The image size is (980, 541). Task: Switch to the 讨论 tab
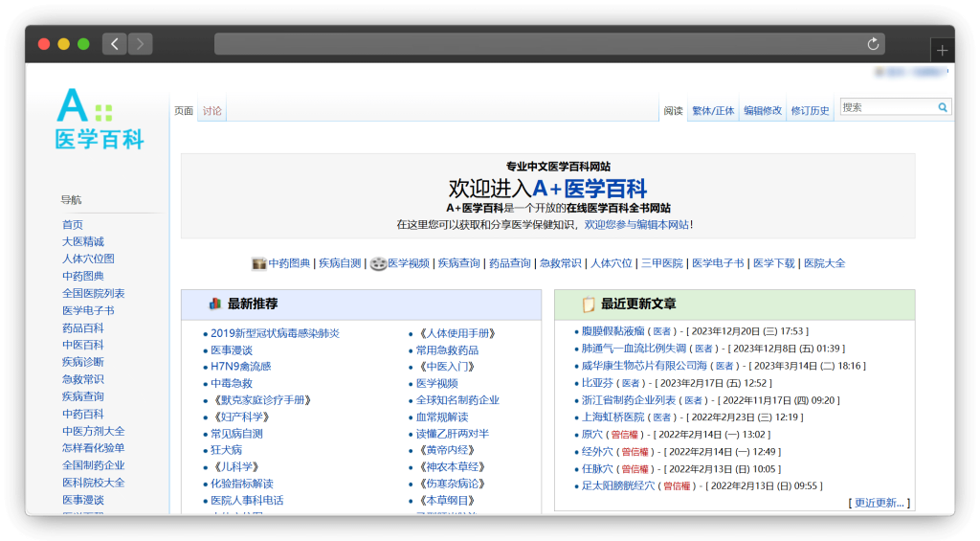(x=212, y=111)
